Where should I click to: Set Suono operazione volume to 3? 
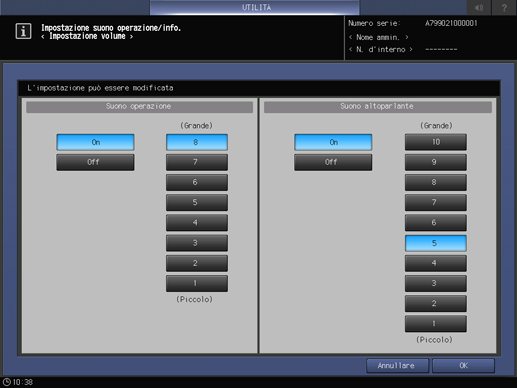[197, 243]
